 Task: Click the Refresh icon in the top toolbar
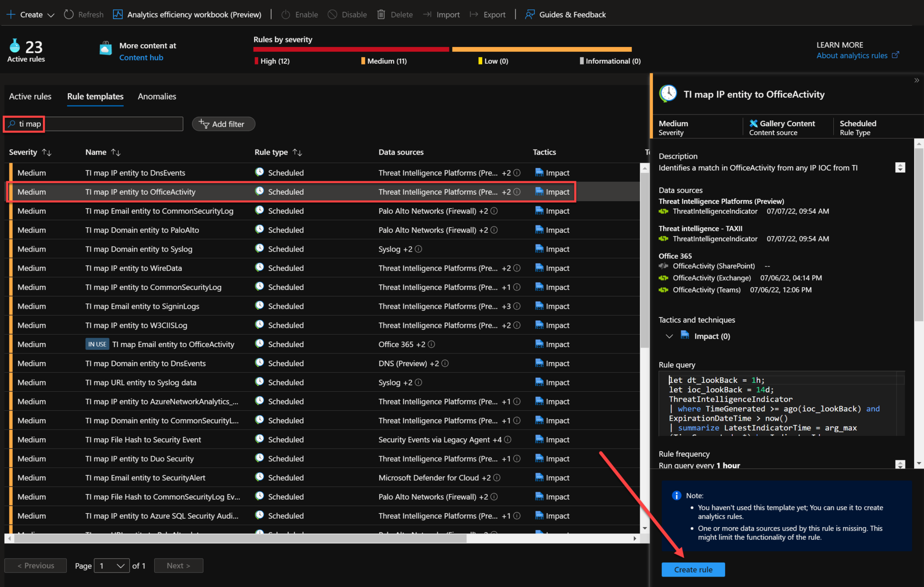69,14
